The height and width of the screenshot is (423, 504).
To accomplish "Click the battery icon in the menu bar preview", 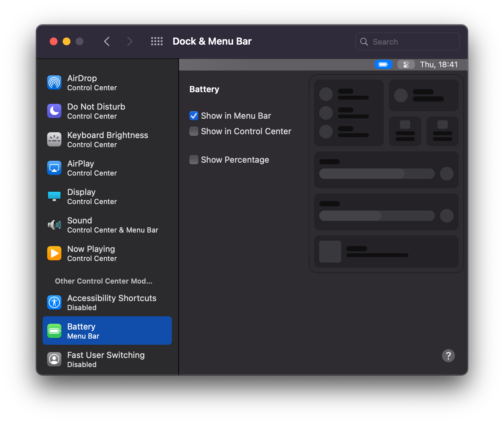I will pyautogui.click(x=383, y=64).
